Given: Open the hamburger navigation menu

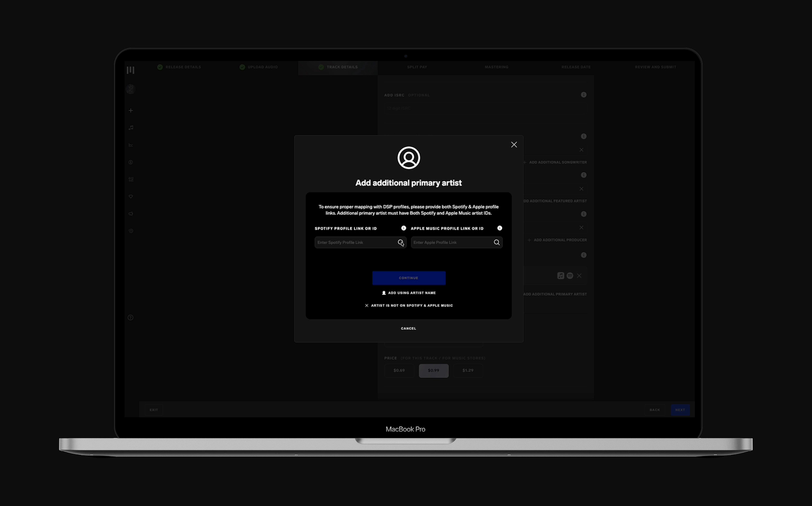Looking at the screenshot, I should 131,70.
